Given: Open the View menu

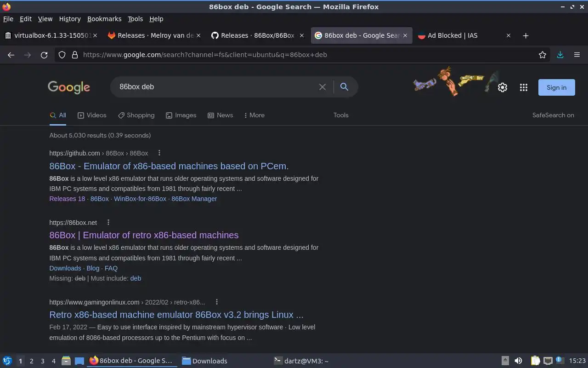Looking at the screenshot, I should click(45, 19).
